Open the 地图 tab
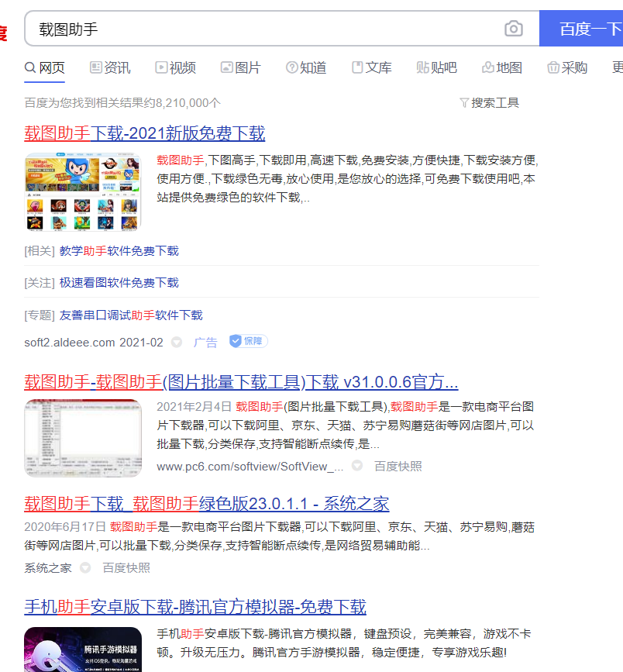The width and height of the screenshot is (623, 672). (502, 67)
